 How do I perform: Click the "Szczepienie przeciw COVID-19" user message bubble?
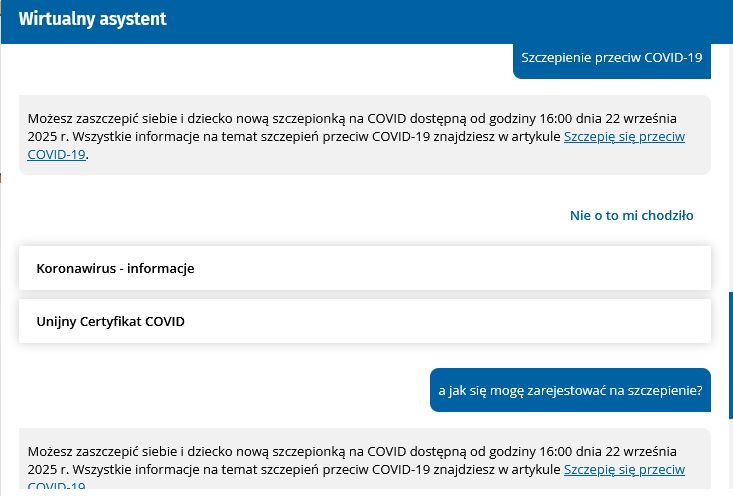coord(612,58)
